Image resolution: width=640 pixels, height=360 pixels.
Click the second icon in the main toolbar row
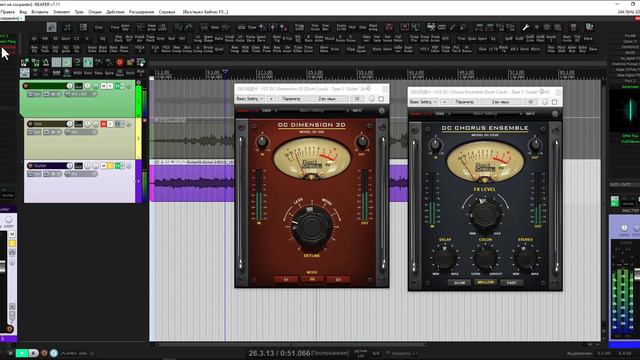pos(36,62)
